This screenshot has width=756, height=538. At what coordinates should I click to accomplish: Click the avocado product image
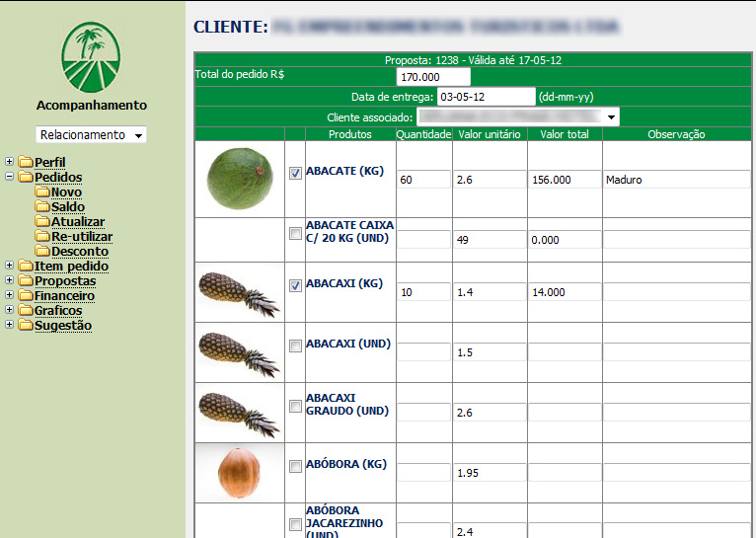click(x=240, y=179)
